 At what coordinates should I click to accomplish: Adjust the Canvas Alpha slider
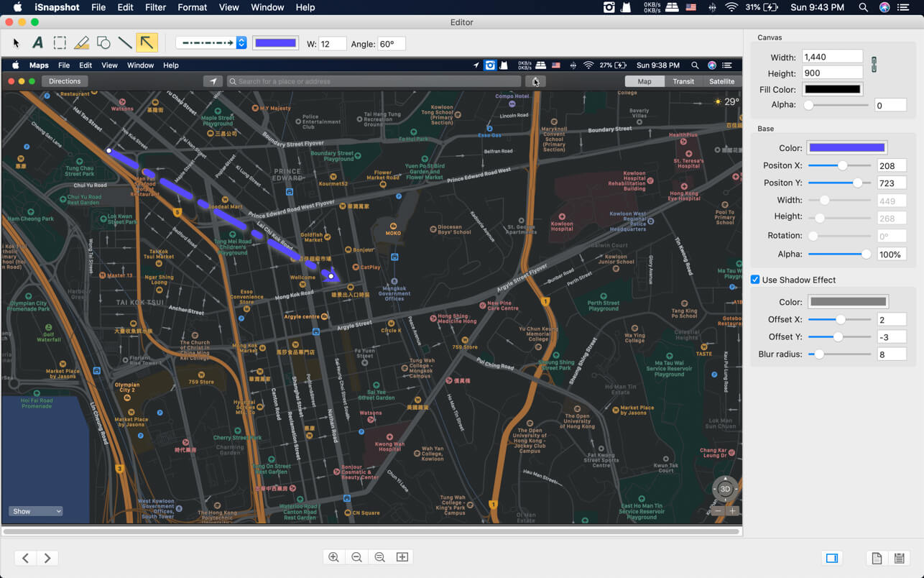click(838, 105)
